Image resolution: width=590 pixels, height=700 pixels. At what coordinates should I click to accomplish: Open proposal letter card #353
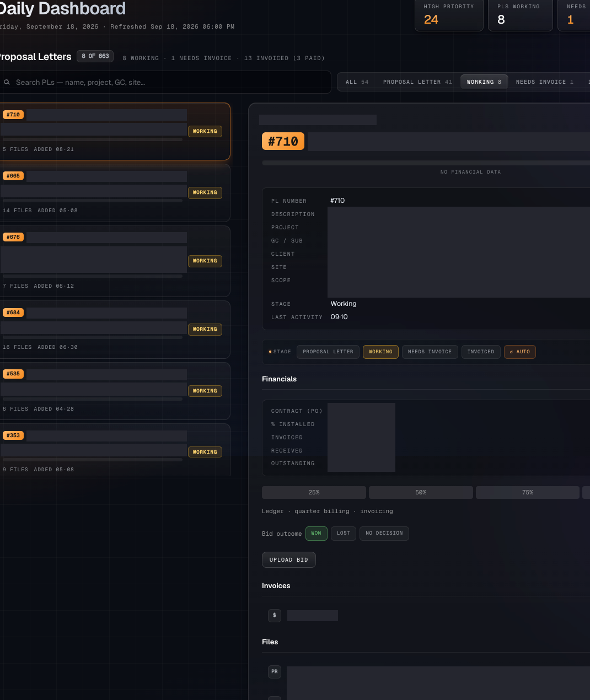point(115,450)
